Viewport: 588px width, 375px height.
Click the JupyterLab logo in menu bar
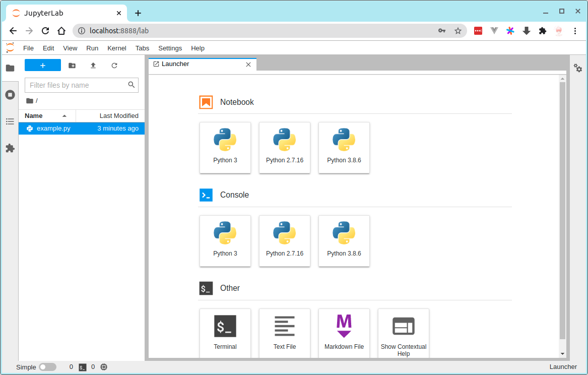click(x=10, y=47)
